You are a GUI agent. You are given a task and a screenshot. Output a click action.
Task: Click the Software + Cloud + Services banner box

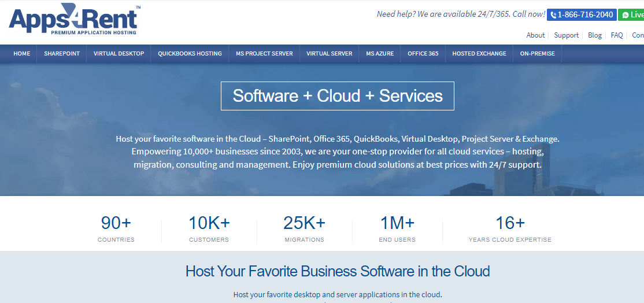338,96
